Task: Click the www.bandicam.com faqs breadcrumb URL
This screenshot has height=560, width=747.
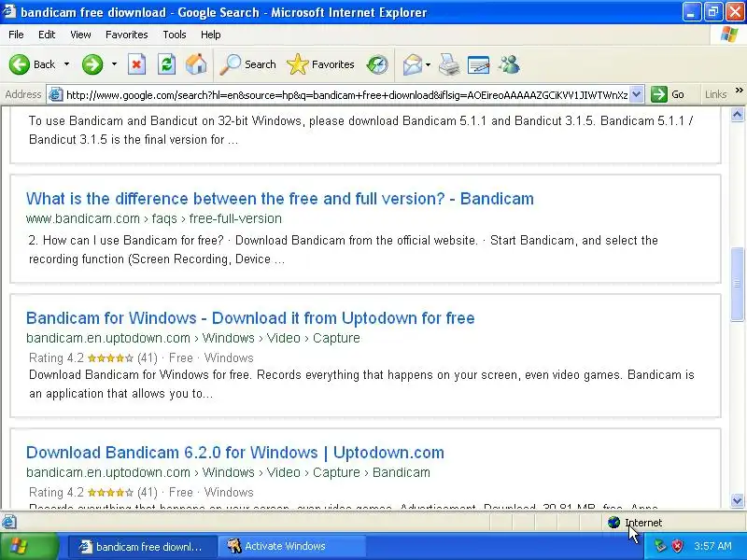Action: pos(154,218)
